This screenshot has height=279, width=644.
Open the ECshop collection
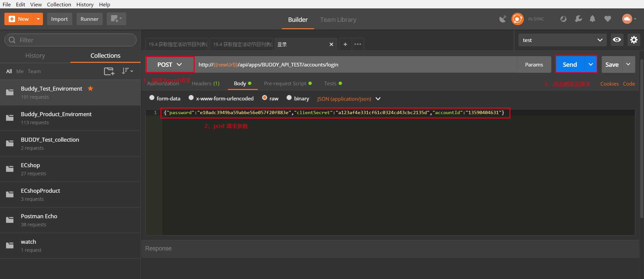[70, 169]
